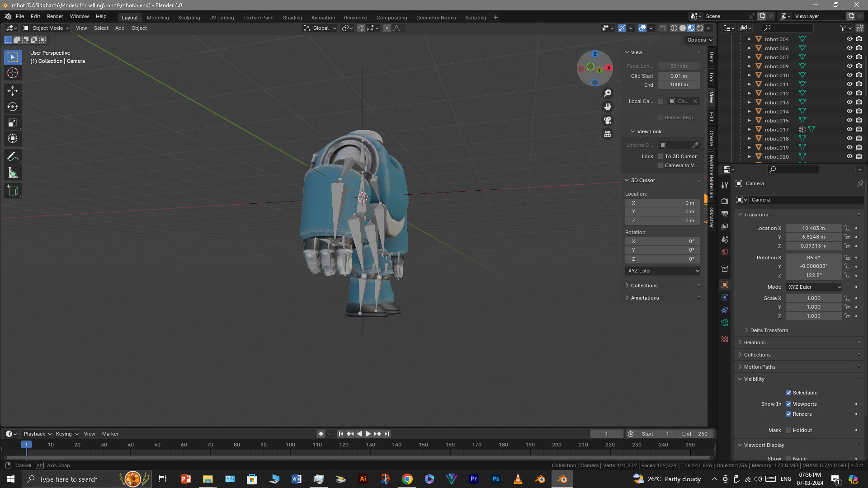Image resolution: width=868 pixels, height=488 pixels.
Task: Jump to the end frame
Action: click(x=387, y=434)
